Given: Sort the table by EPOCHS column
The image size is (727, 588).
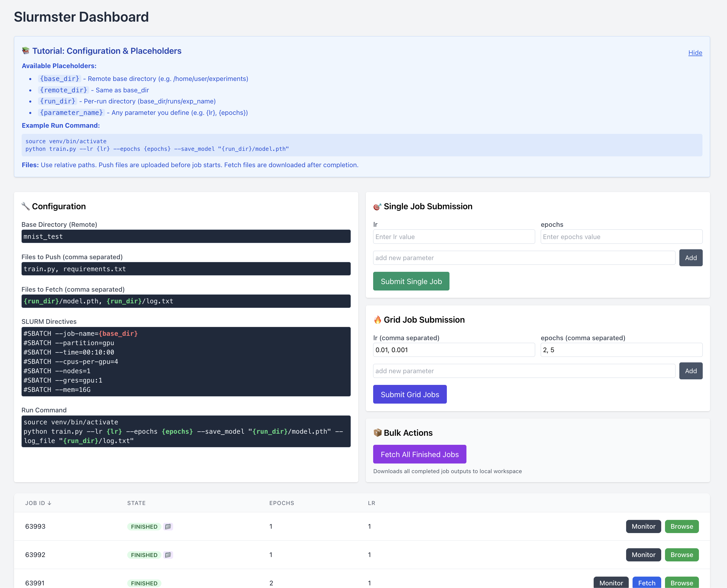Looking at the screenshot, I should [282, 503].
